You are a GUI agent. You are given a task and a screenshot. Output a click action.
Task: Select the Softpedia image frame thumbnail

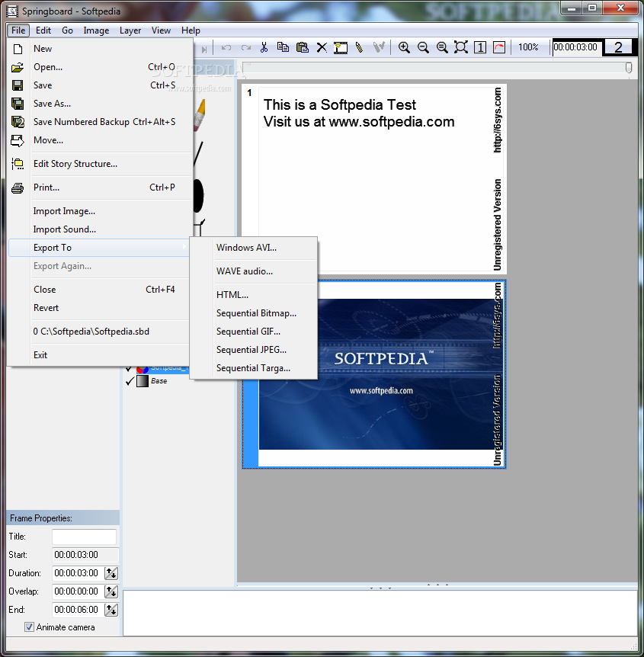[374, 374]
